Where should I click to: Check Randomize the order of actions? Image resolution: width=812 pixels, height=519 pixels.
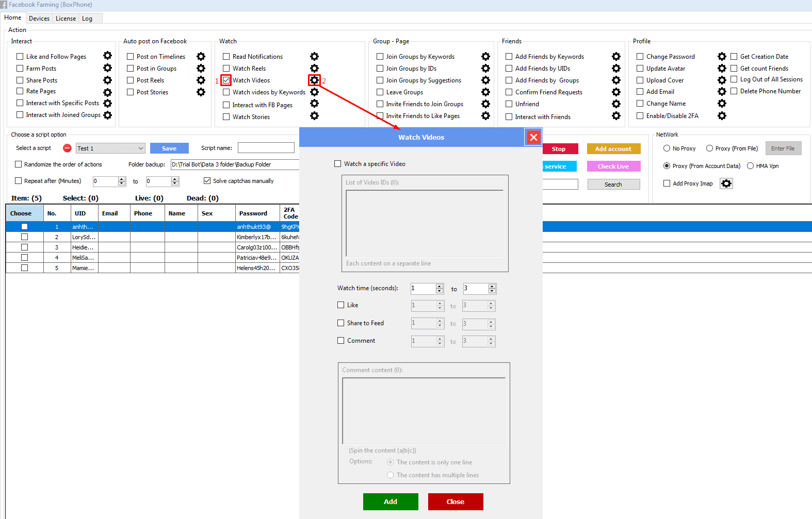pyautogui.click(x=19, y=164)
